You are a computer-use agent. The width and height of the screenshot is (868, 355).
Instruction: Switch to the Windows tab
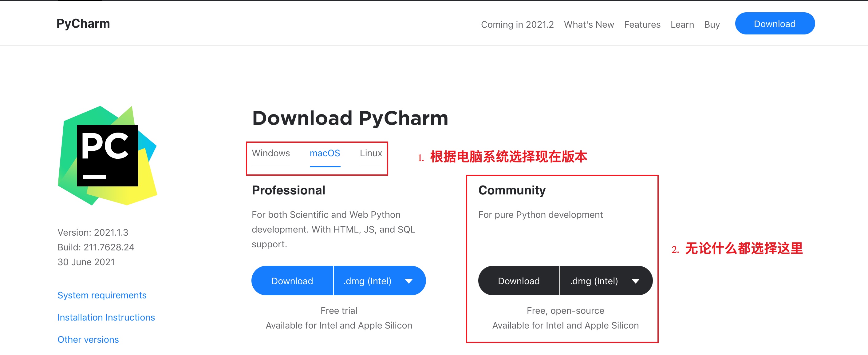(x=270, y=153)
